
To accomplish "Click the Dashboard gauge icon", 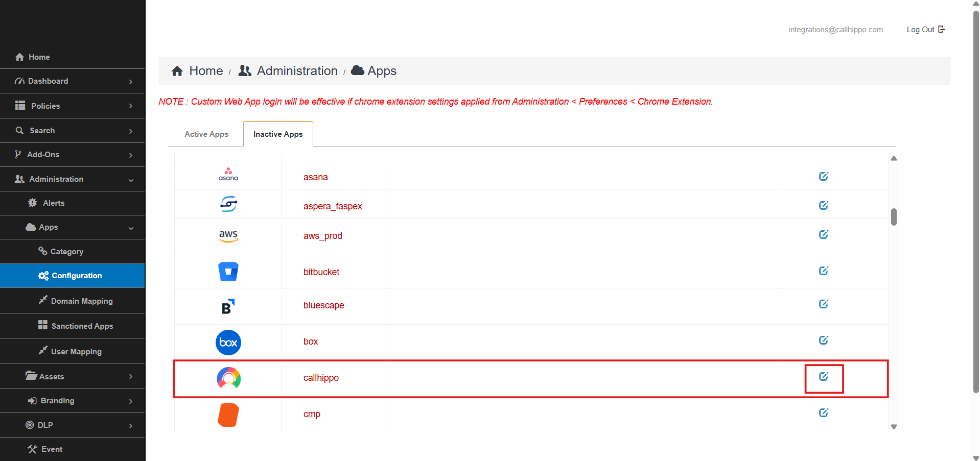I will click(19, 81).
